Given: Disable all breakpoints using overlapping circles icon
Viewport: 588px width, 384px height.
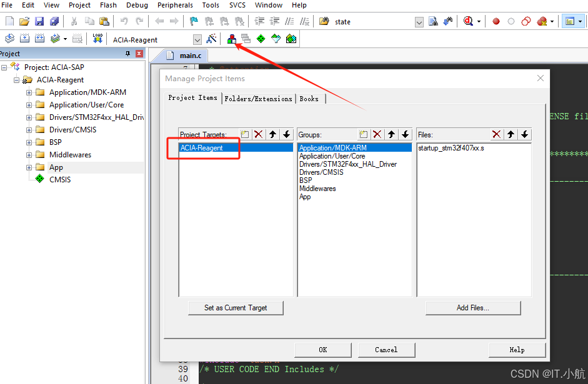Looking at the screenshot, I should 526,21.
